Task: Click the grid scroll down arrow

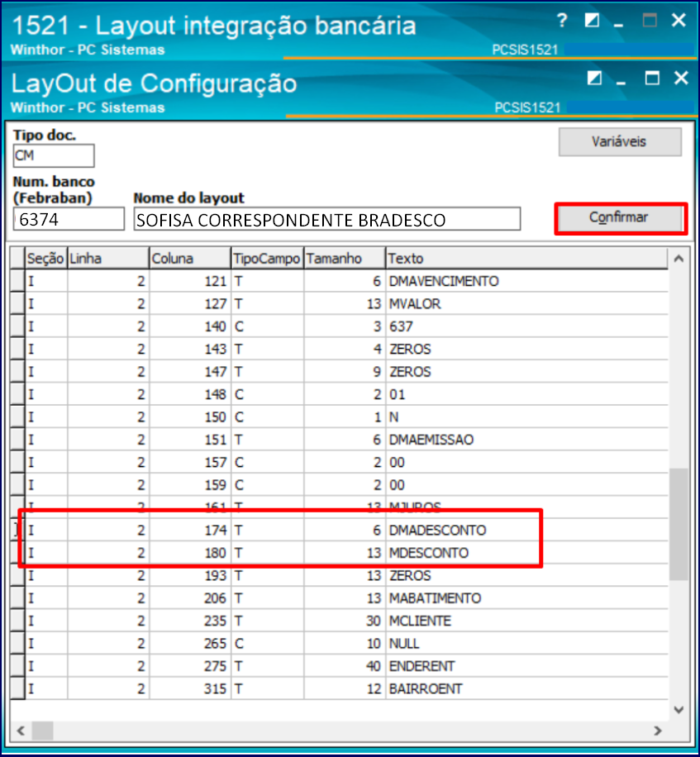Action: (679, 710)
